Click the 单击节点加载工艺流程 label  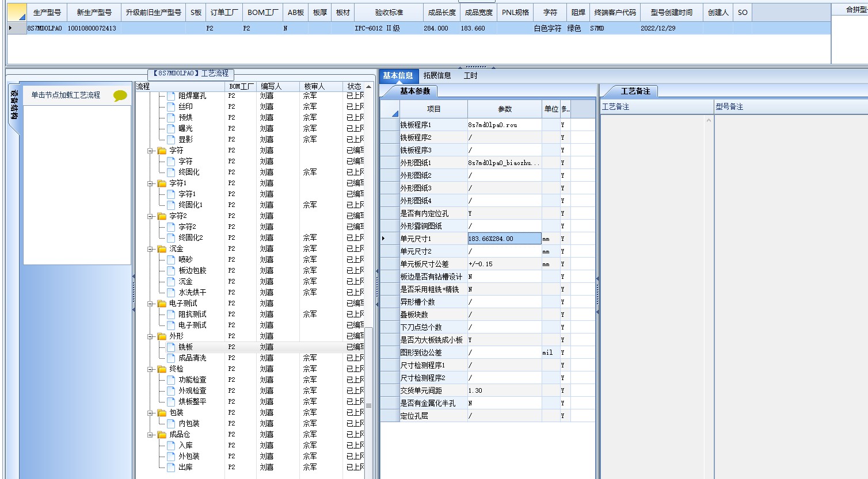pos(66,95)
